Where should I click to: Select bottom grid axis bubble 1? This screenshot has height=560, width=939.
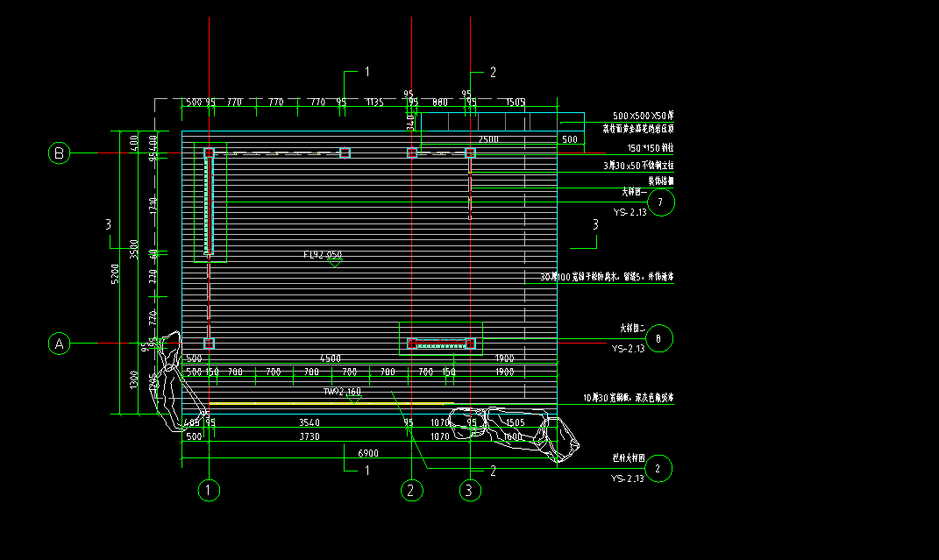point(209,490)
